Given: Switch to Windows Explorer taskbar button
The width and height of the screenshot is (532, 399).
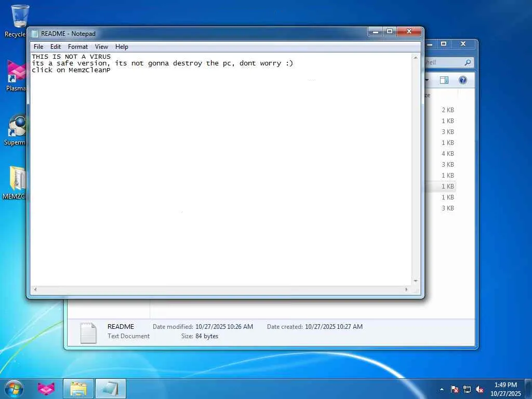Looking at the screenshot, I should pos(78,389).
